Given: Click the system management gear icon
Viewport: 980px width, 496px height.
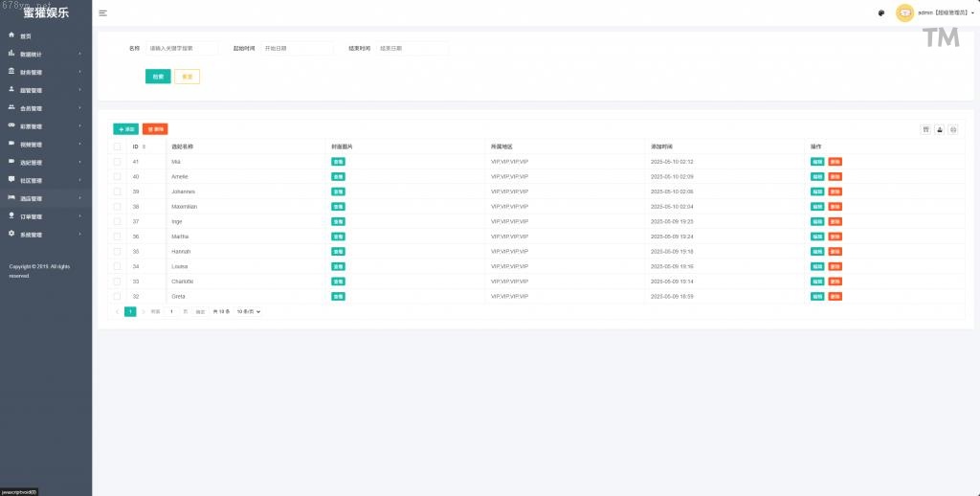Looking at the screenshot, I should click(x=11, y=234).
